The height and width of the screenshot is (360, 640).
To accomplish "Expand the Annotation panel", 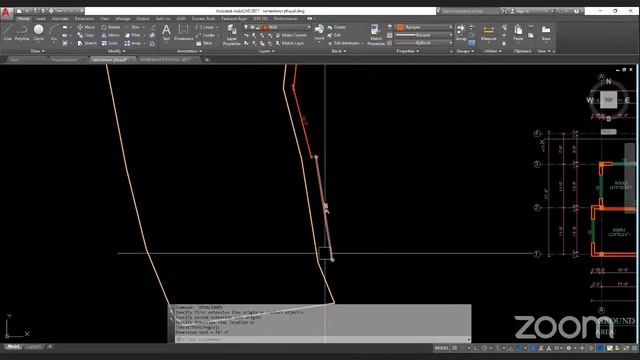I will tap(189, 51).
